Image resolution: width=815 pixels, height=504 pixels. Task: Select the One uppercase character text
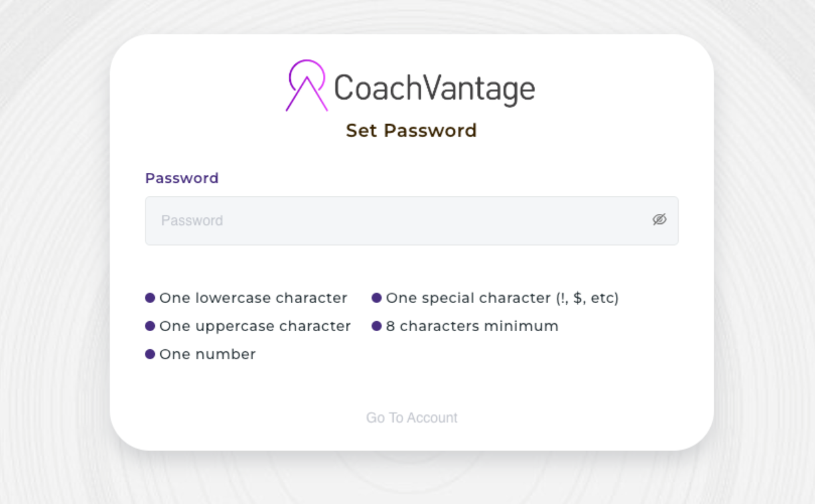255,327
